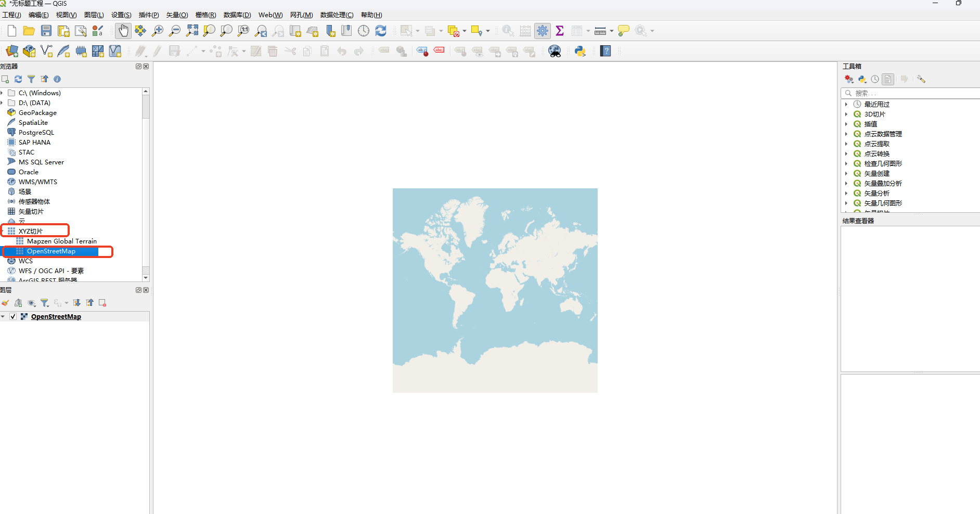Collapse the OpenStreetMap layer entry arrow
The height and width of the screenshot is (514, 980).
tap(3, 316)
